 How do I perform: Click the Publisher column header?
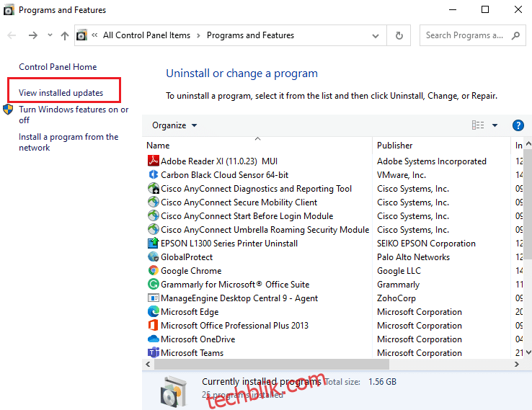441,145
